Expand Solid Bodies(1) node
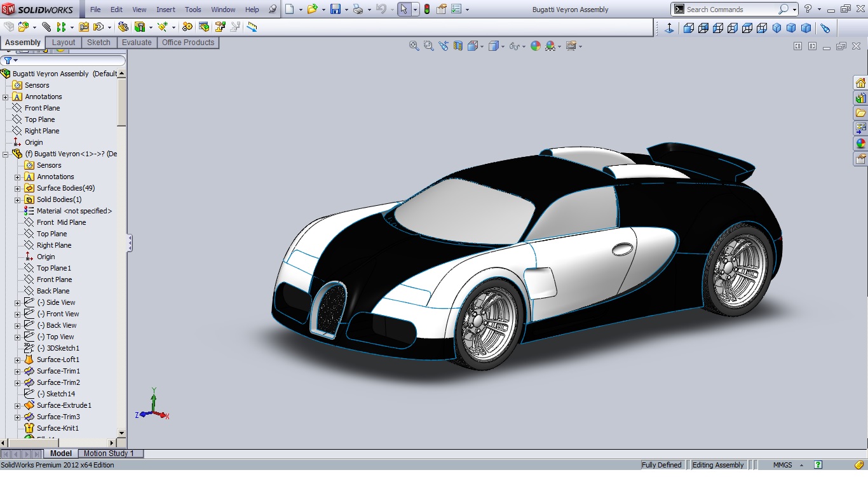868x477 pixels. point(18,200)
